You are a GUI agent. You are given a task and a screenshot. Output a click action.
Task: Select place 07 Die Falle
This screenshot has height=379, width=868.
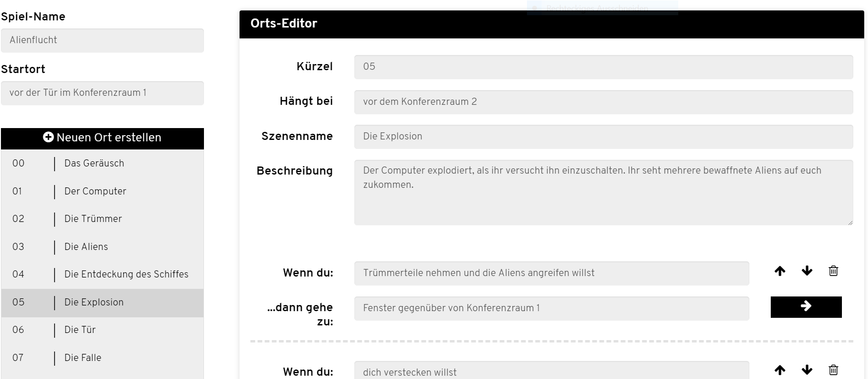point(102,358)
